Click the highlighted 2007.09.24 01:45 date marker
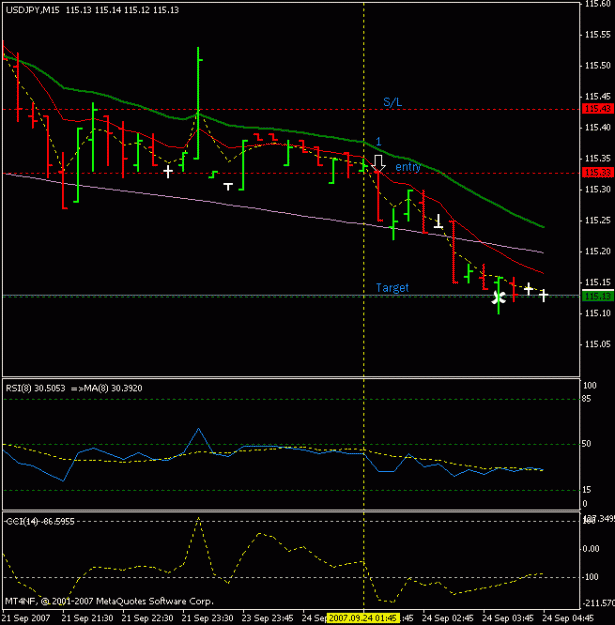Screen dimensions: 615x625 [363, 618]
